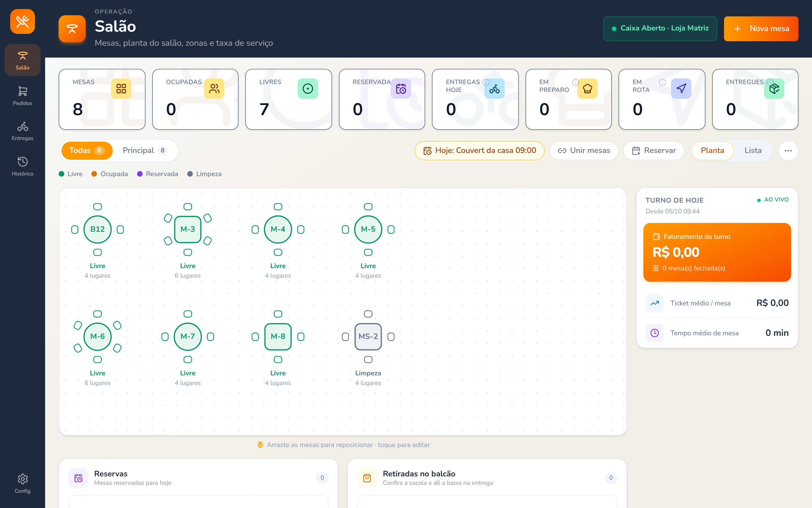Open the three-dots more options menu

coord(788,150)
